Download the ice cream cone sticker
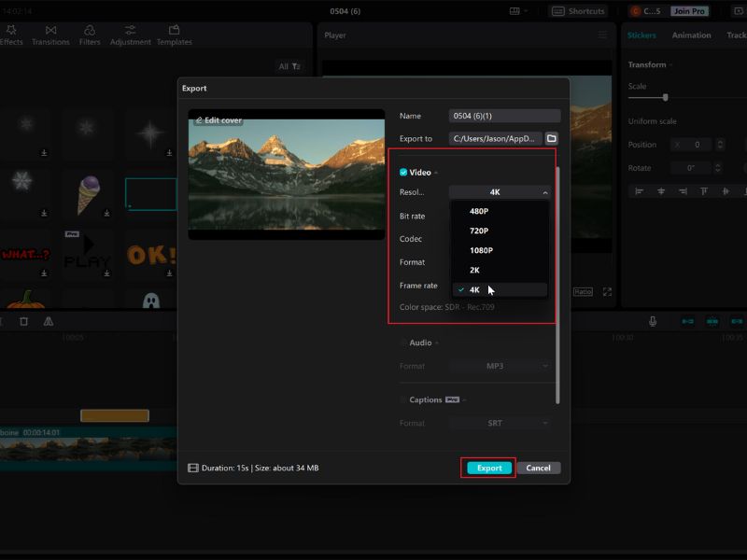 tap(106, 213)
